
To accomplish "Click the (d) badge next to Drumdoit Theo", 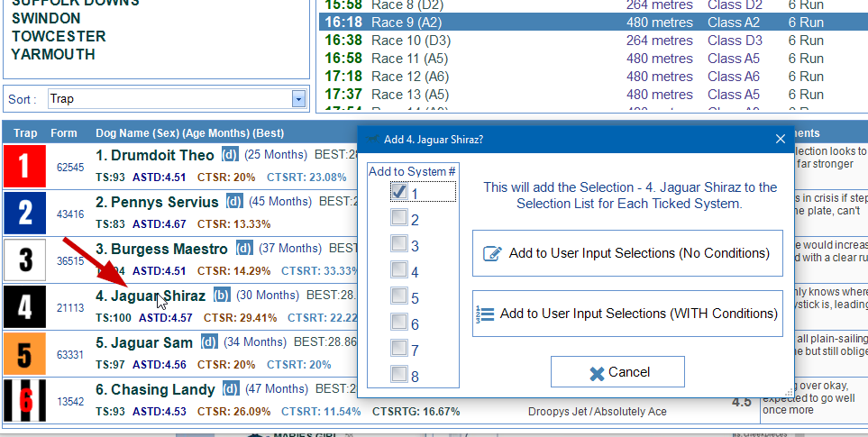I will 231,155.
